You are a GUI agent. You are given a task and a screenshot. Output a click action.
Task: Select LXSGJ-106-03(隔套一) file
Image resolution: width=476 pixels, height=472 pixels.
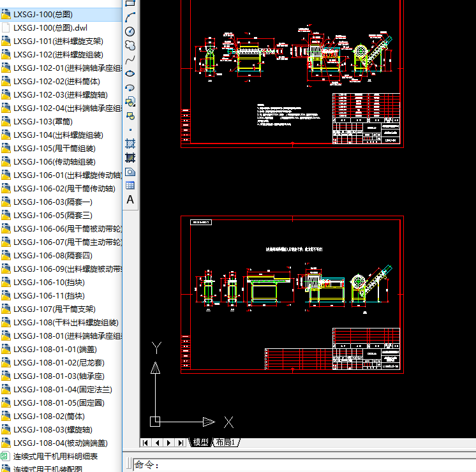(x=53, y=202)
